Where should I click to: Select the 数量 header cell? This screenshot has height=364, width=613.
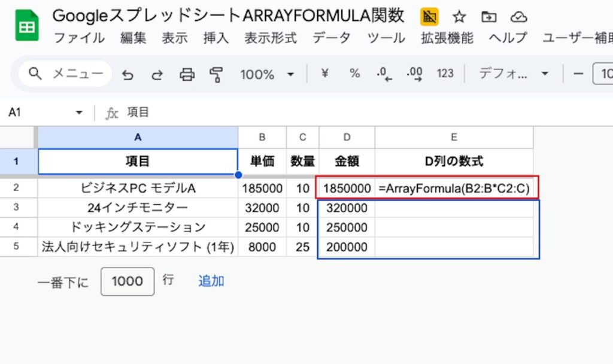coord(302,161)
